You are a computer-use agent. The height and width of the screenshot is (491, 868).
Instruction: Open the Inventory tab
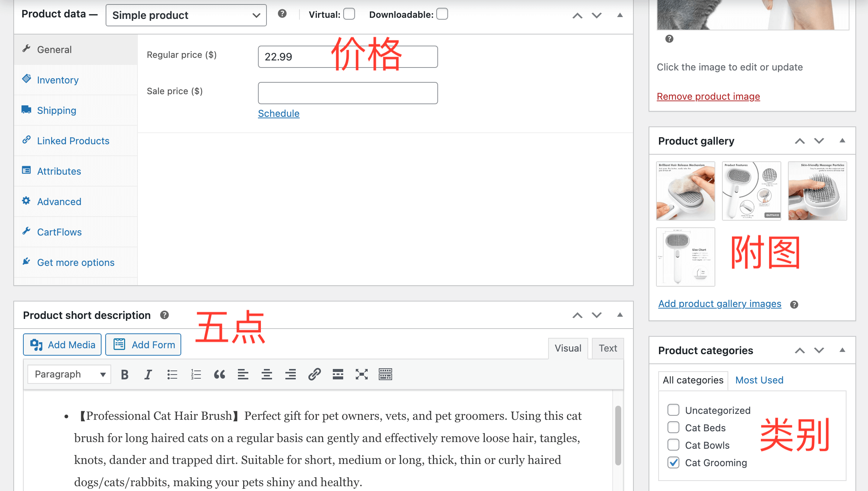76,80
